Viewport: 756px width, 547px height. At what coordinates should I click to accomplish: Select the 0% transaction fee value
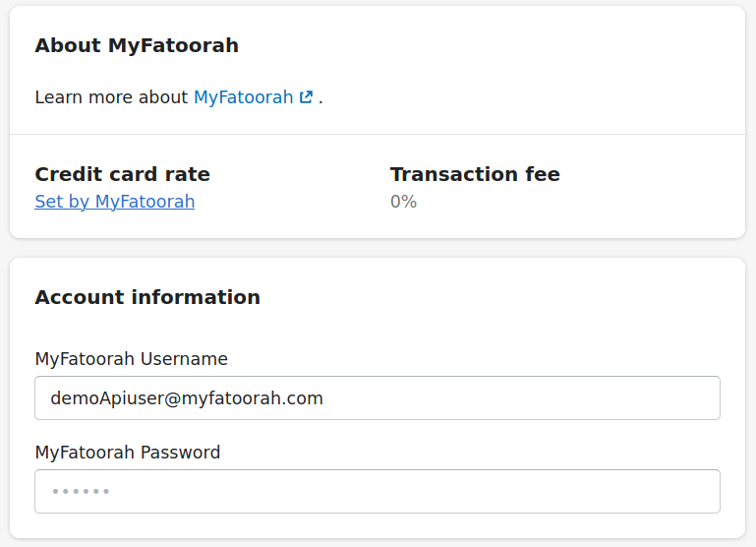[403, 202]
